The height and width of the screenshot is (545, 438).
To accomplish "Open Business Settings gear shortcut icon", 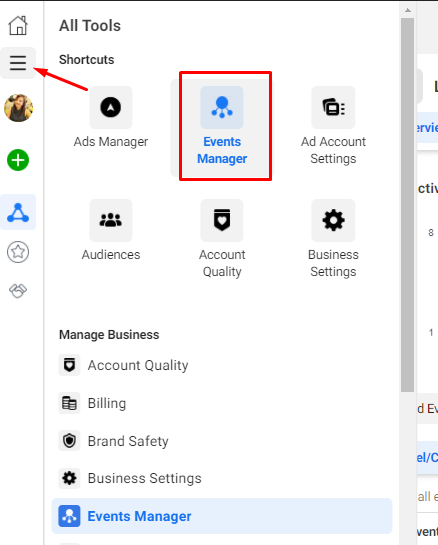I will tap(333, 220).
